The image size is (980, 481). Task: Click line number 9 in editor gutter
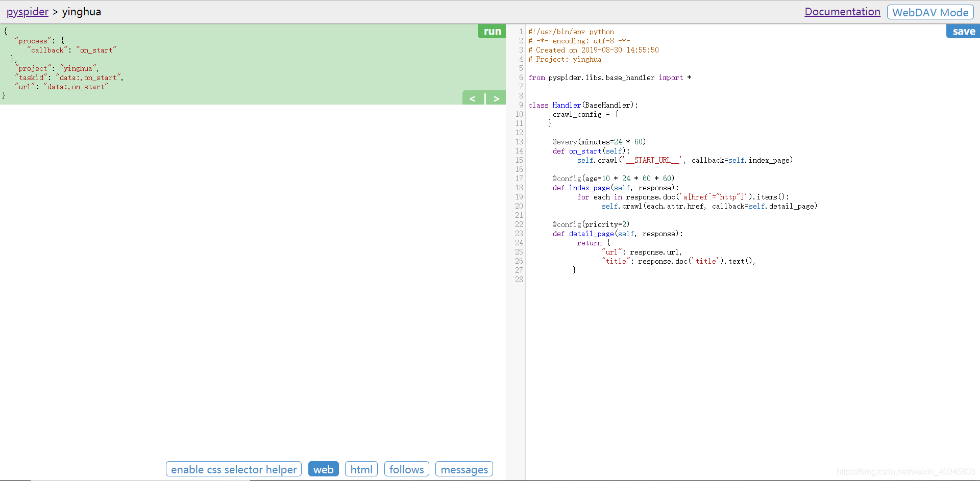click(x=521, y=105)
